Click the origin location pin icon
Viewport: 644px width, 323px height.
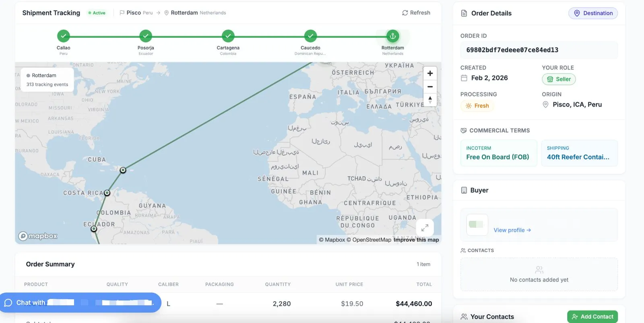[546, 105]
